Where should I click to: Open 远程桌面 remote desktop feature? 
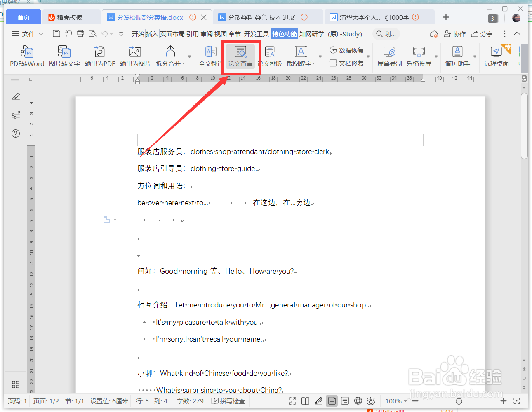[x=497, y=56]
